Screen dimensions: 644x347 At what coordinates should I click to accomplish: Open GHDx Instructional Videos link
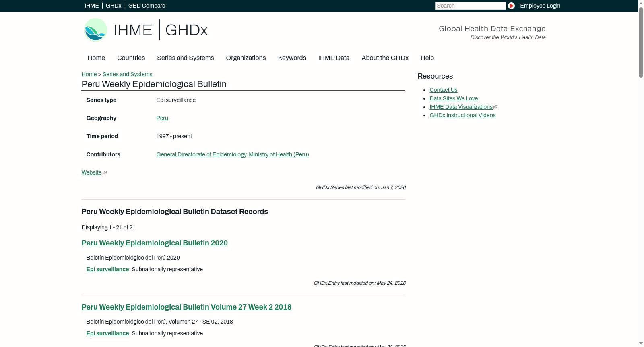coord(462,115)
